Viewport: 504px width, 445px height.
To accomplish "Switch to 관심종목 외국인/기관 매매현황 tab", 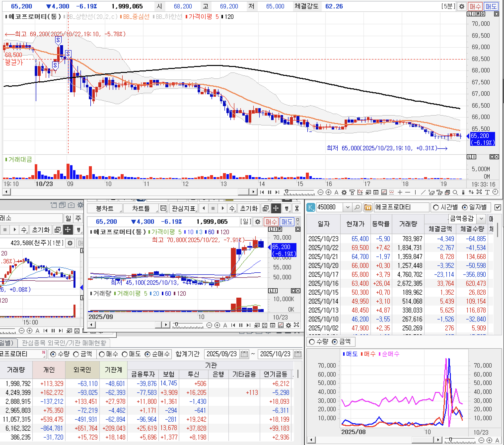I will point(64,343).
